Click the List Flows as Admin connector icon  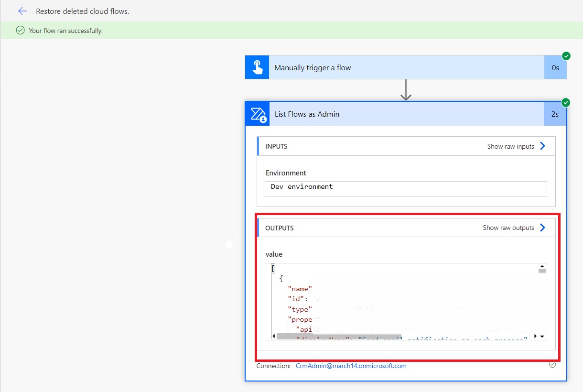(258, 114)
